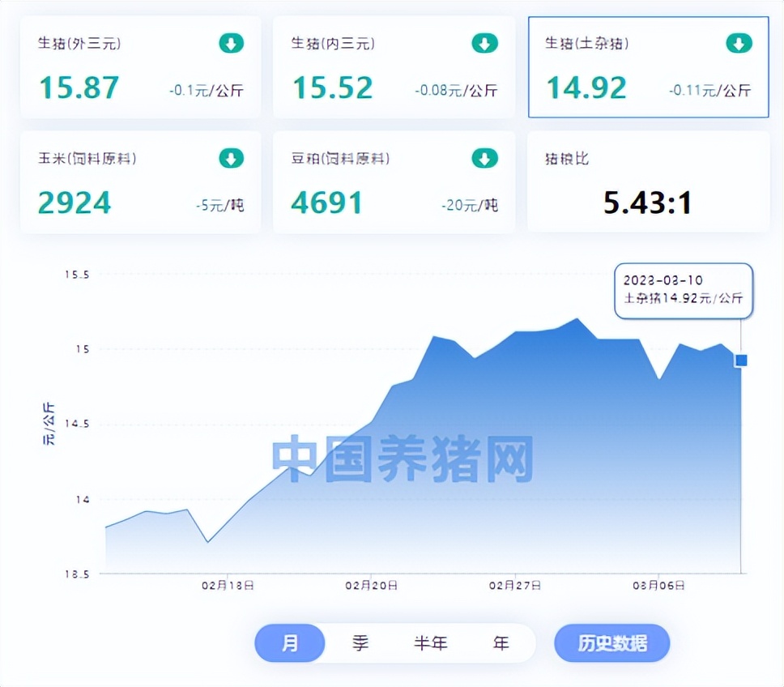Screen dimensions: 784x687
Task: Select the 生猪(土杂猪) card title
Action: [x=586, y=43]
